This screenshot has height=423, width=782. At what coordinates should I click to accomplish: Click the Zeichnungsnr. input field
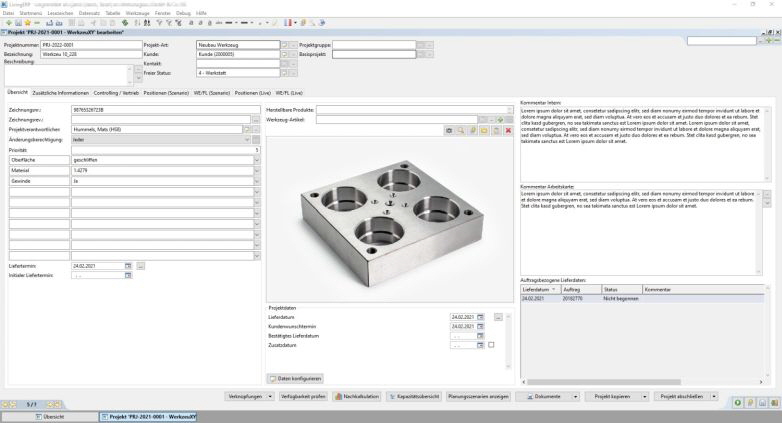click(x=160, y=108)
